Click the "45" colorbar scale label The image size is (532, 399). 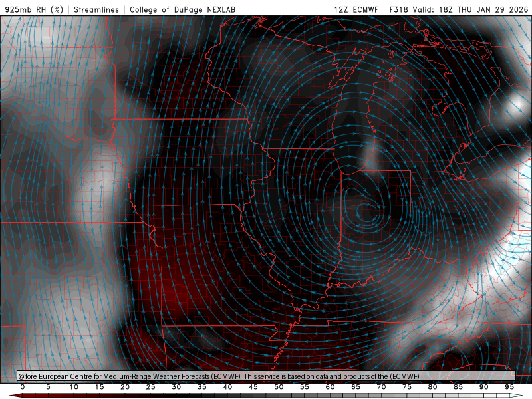click(253, 387)
